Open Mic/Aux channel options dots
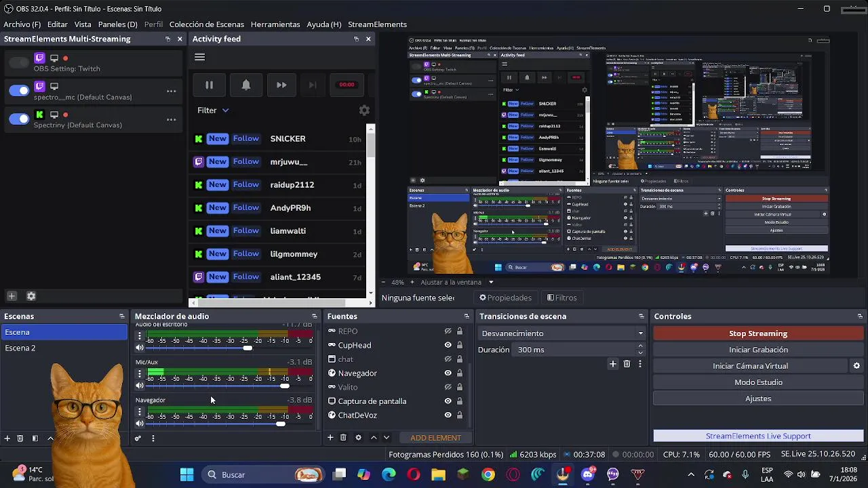The height and width of the screenshot is (488, 868). tap(140, 373)
